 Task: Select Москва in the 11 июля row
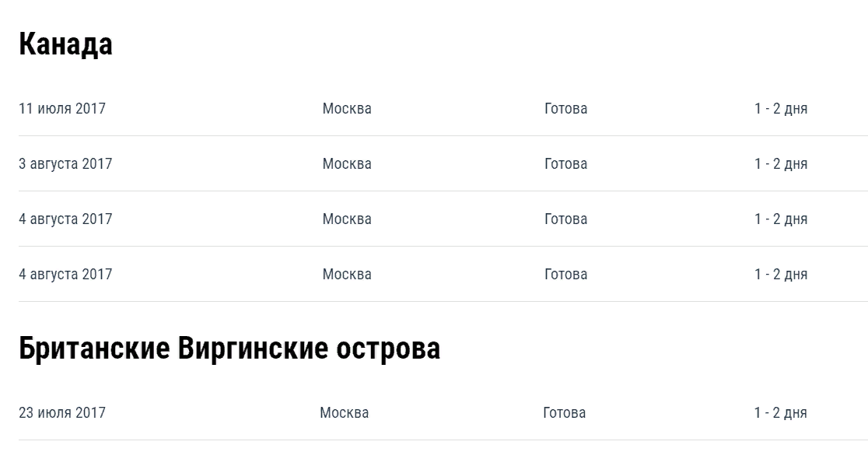point(347,109)
